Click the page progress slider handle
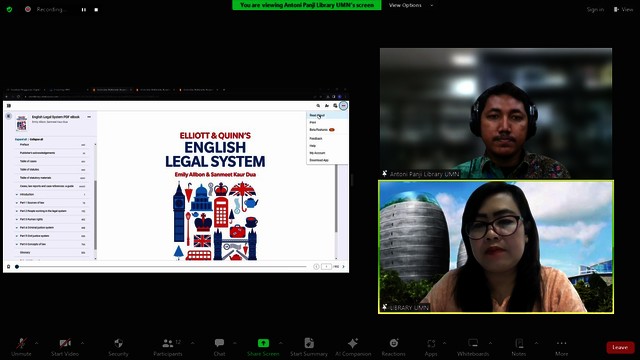Screen dimensions: 640x360 [17, 267]
